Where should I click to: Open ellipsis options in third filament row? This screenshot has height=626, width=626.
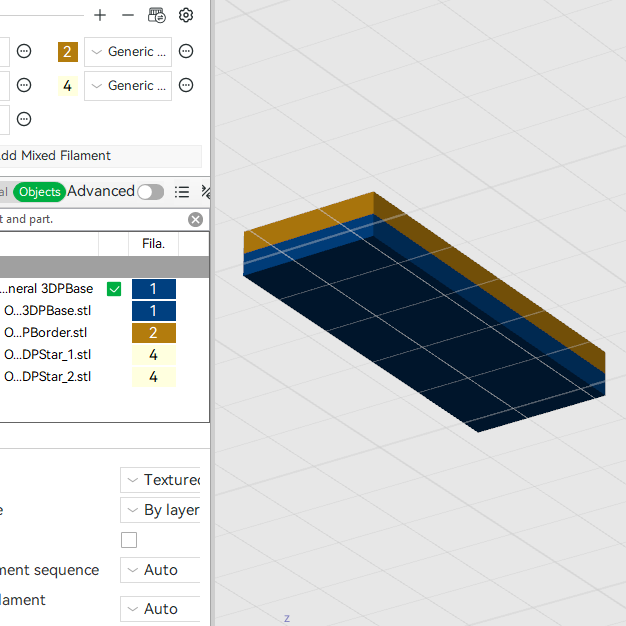tap(24, 119)
